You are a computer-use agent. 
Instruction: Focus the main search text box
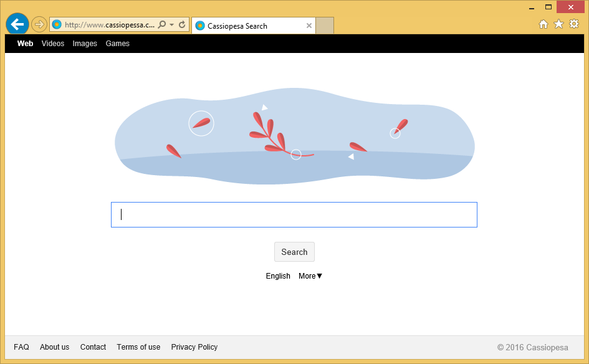point(294,215)
